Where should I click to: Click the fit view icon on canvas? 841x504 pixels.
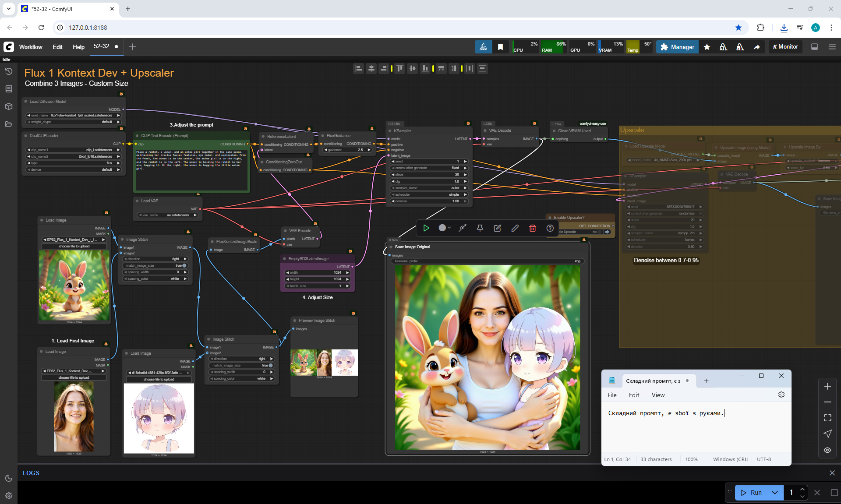[827, 418]
